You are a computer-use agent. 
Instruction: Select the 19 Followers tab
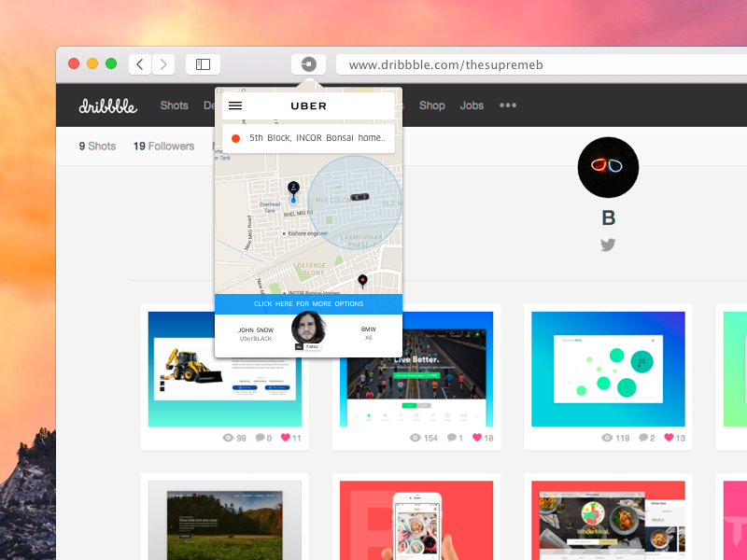164,147
